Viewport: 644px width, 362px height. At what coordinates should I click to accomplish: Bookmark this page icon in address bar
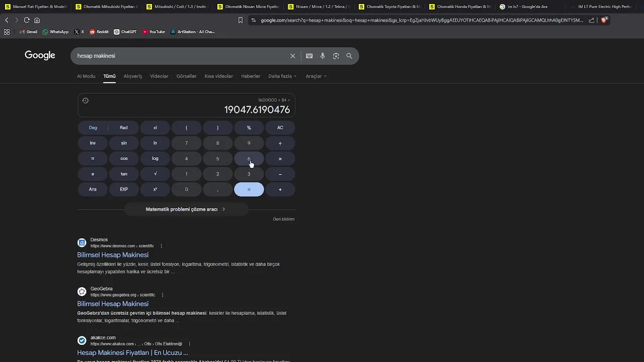(240, 20)
